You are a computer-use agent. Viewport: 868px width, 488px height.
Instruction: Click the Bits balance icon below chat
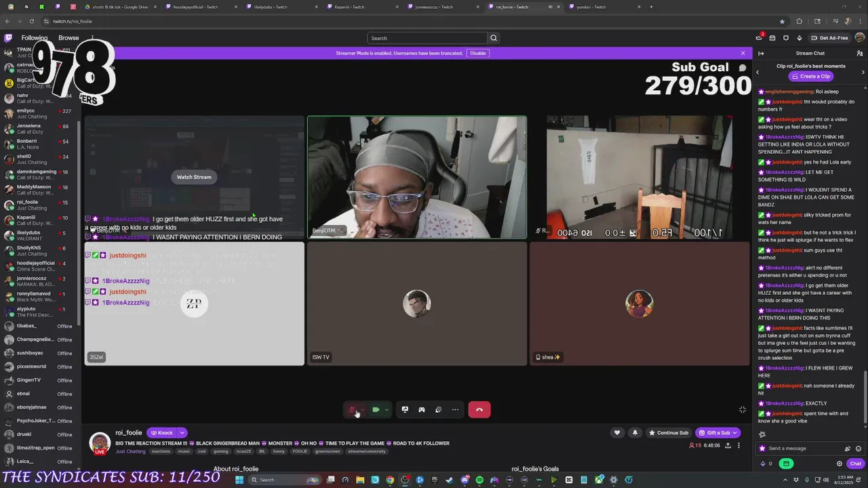[x=763, y=464]
